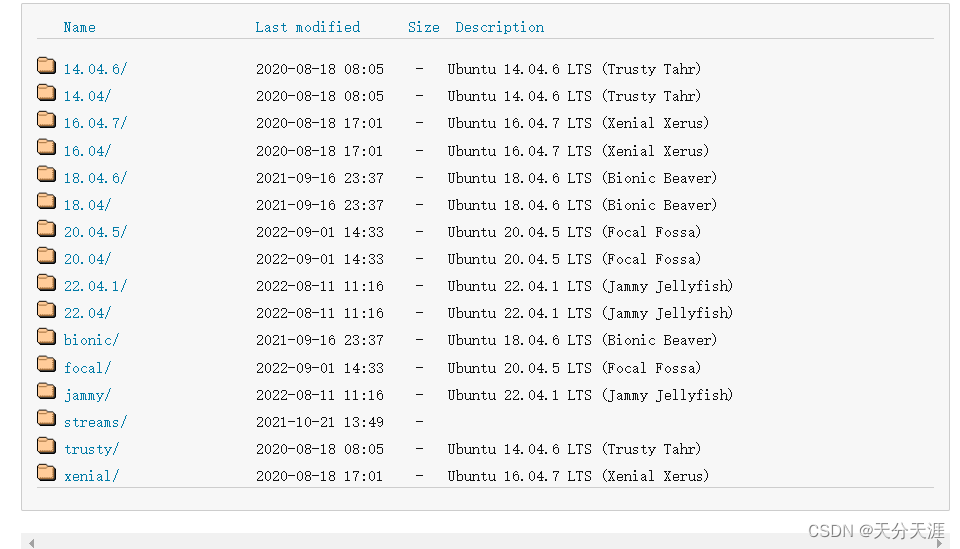Open the jammy/ directory link

[87, 395]
